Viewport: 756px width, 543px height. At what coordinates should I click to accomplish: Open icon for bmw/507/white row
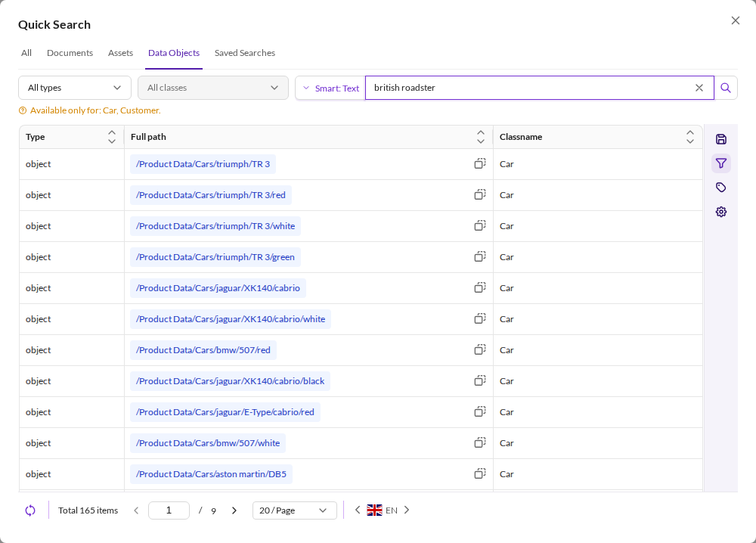tap(480, 442)
